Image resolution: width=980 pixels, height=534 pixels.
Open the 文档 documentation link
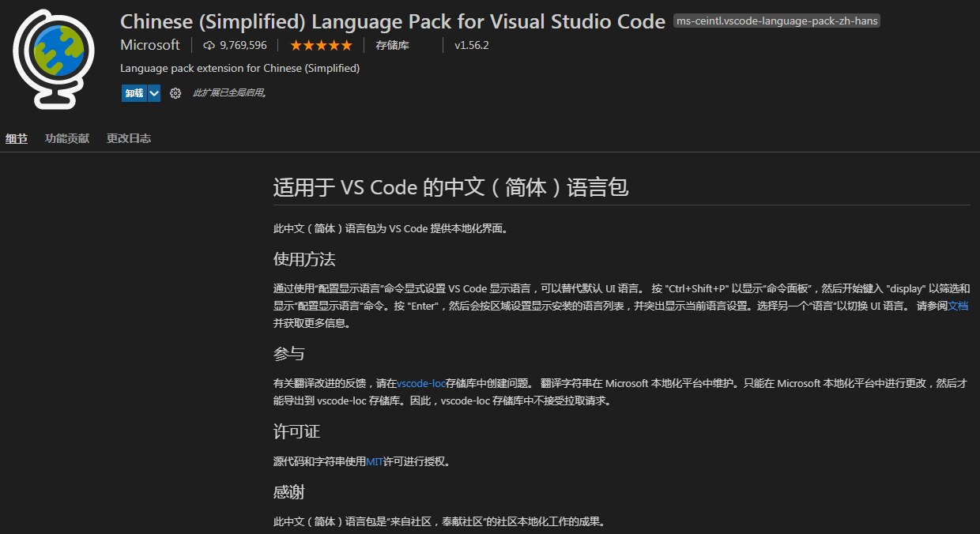pos(958,306)
